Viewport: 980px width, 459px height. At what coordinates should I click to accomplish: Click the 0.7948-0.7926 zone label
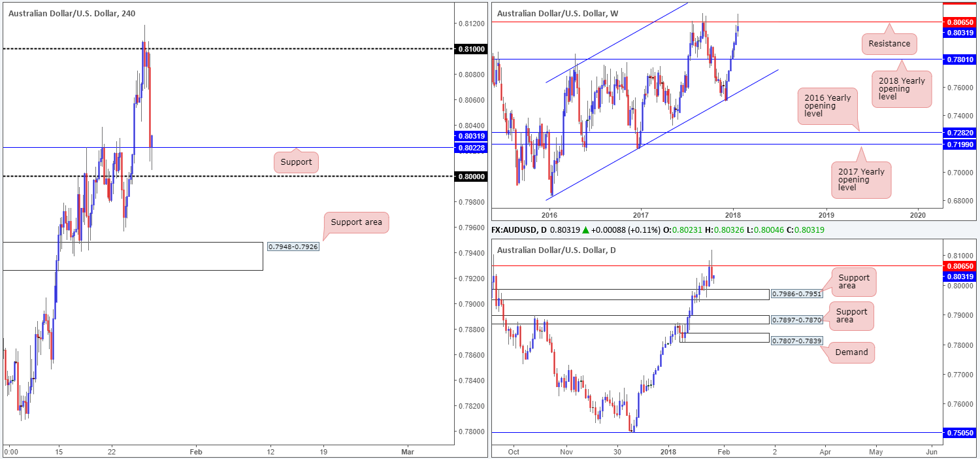(294, 247)
